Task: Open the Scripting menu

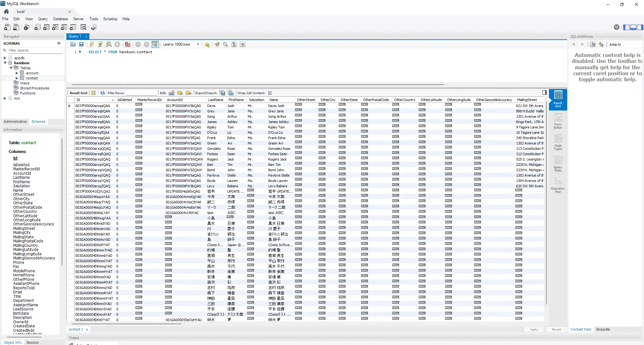Action: click(x=110, y=19)
